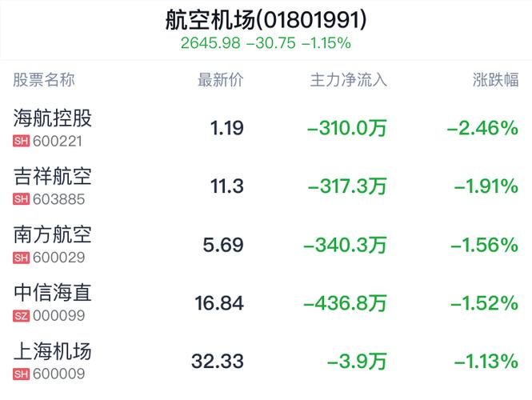Click the SH badge beside 600009

[x=22, y=374]
